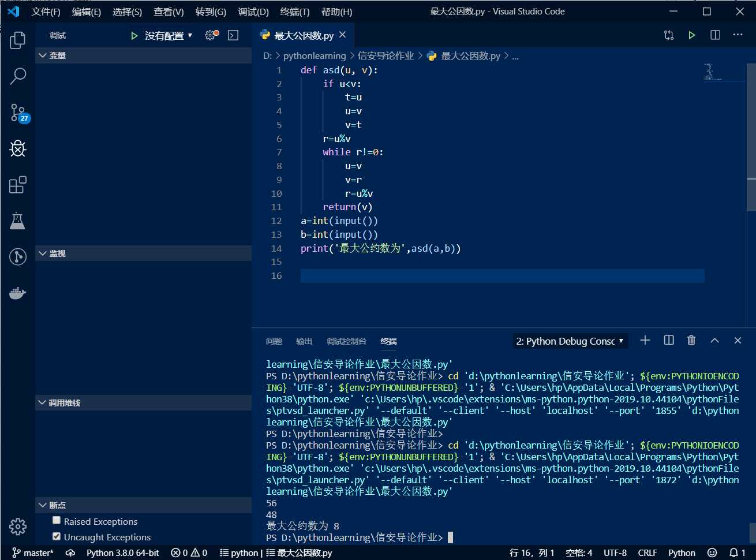
Task: Open the 帮助(H) menu
Action: 336,12
